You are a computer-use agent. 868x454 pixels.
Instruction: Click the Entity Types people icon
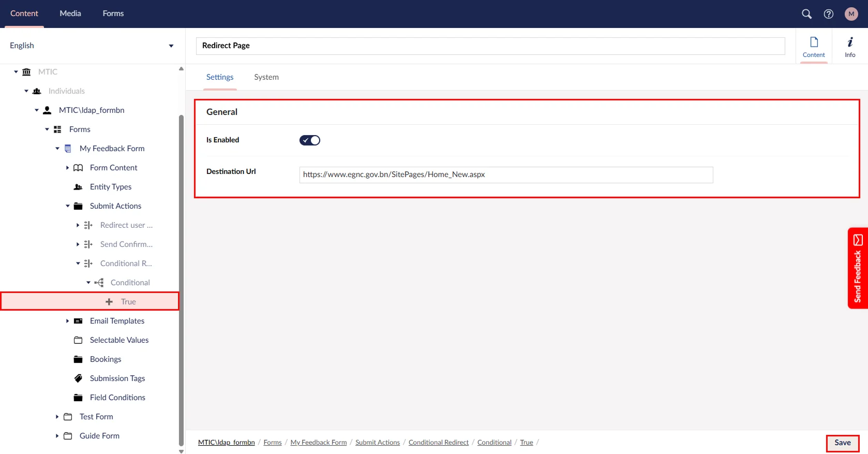[78, 187]
